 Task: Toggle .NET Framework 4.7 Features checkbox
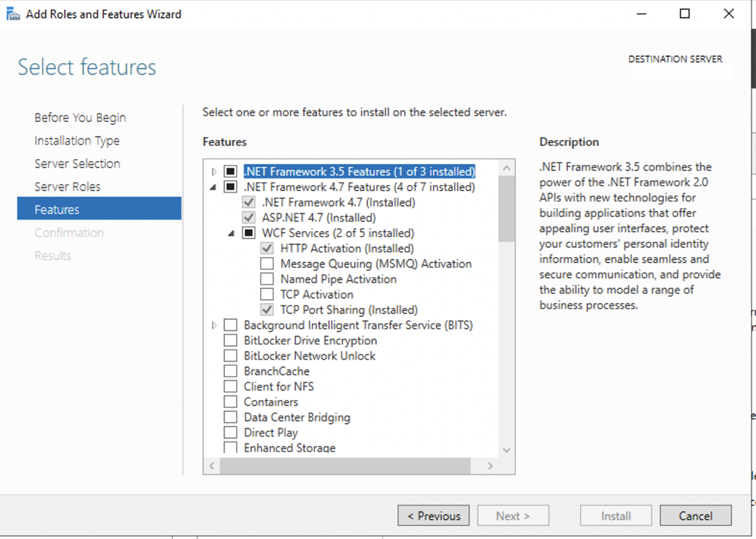230,187
